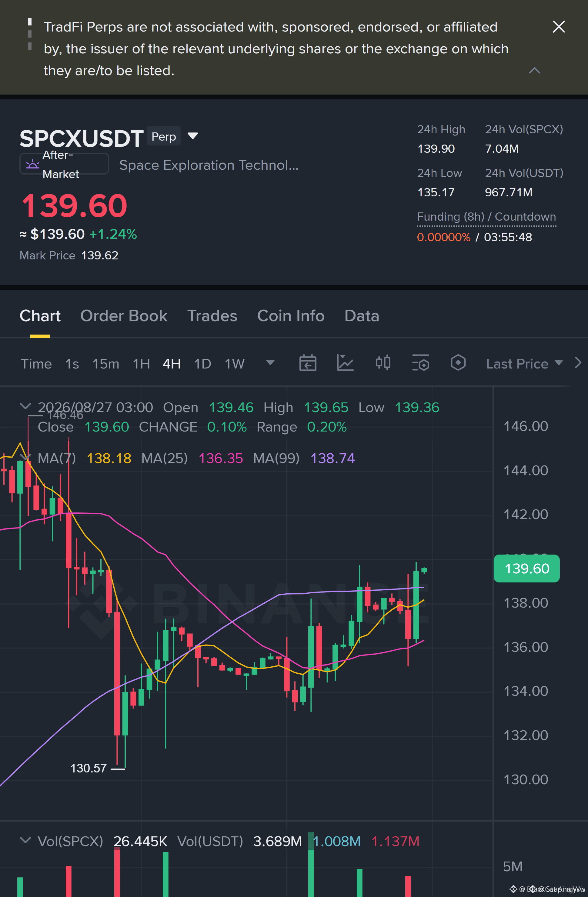Select the Time line chart view
Image resolution: width=588 pixels, height=897 pixels.
pyautogui.click(x=36, y=364)
